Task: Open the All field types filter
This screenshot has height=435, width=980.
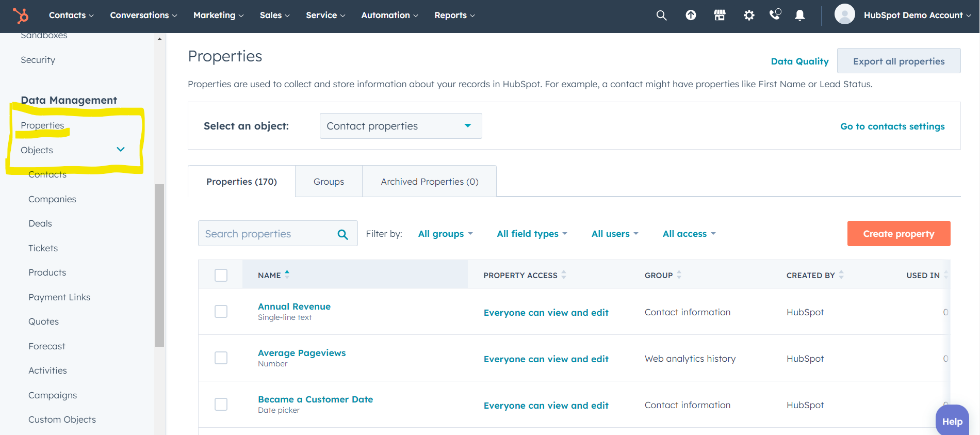Action: point(532,234)
